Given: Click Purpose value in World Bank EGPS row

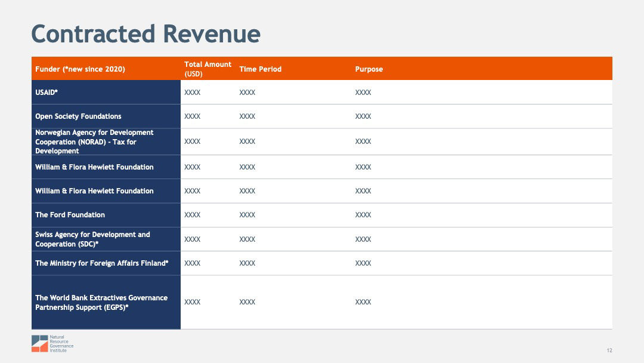Looking at the screenshot, I should 363,302.
